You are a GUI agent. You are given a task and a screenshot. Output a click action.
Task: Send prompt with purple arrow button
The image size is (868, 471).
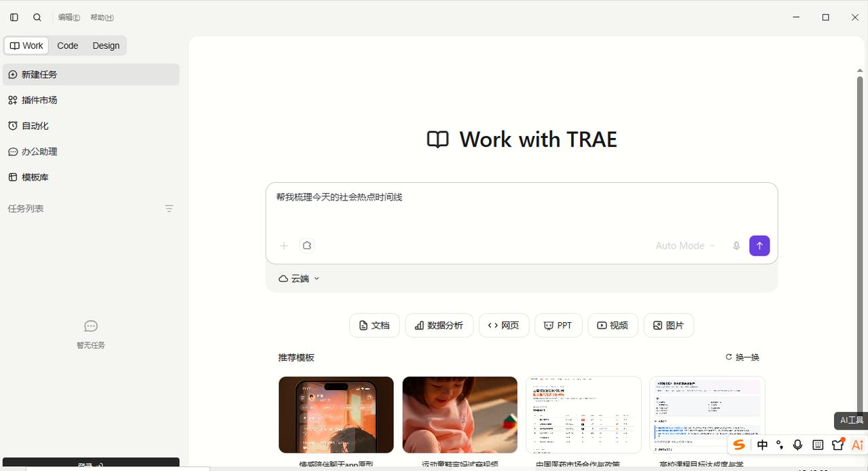pos(759,246)
